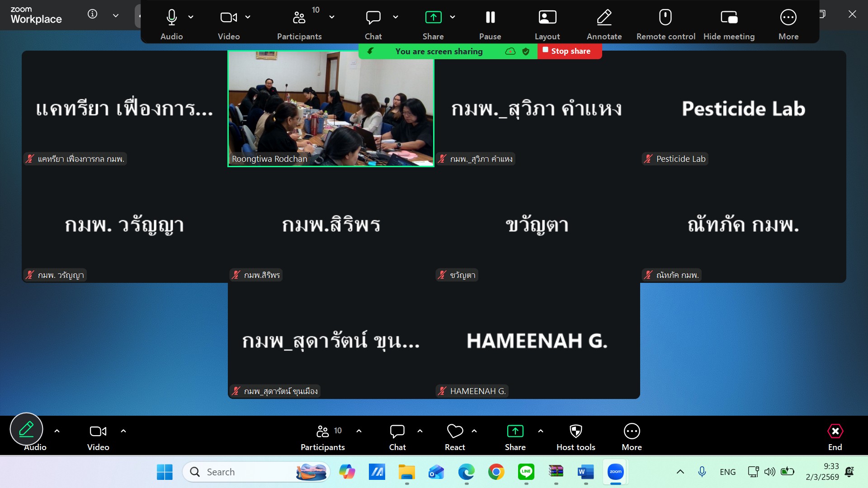The image size is (868, 488).
Task: Pause the screen share
Action: point(490,18)
